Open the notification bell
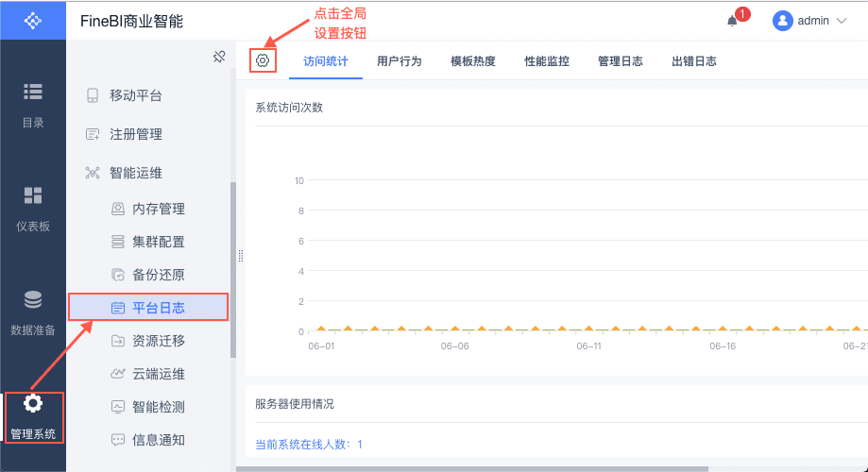Screen dimensions: 868x472 coord(732,21)
